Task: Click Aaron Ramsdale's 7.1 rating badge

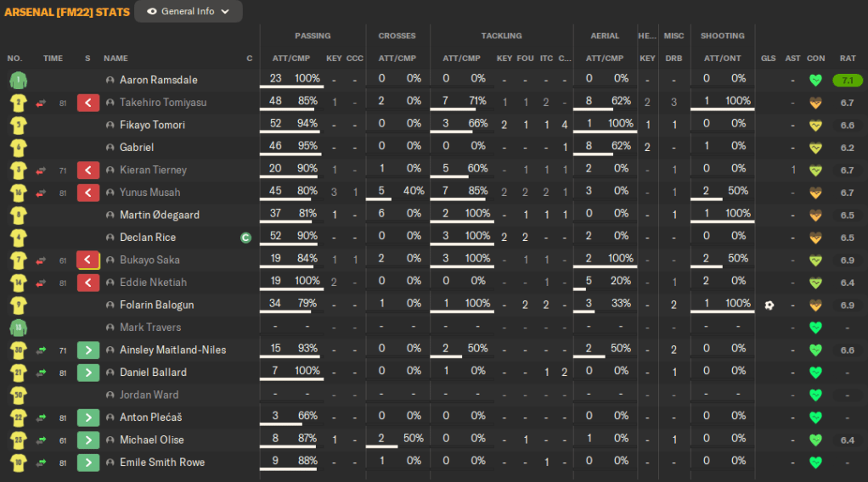Action: [x=847, y=81]
